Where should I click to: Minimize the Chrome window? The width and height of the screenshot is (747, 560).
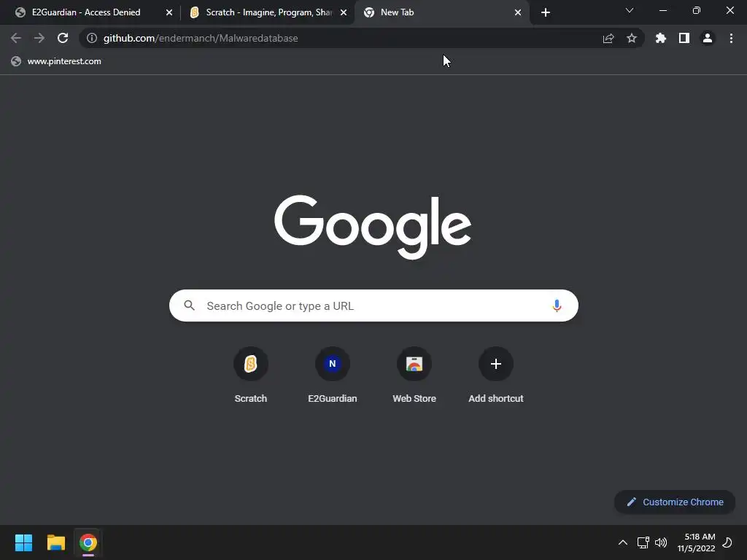(x=662, y=10)
